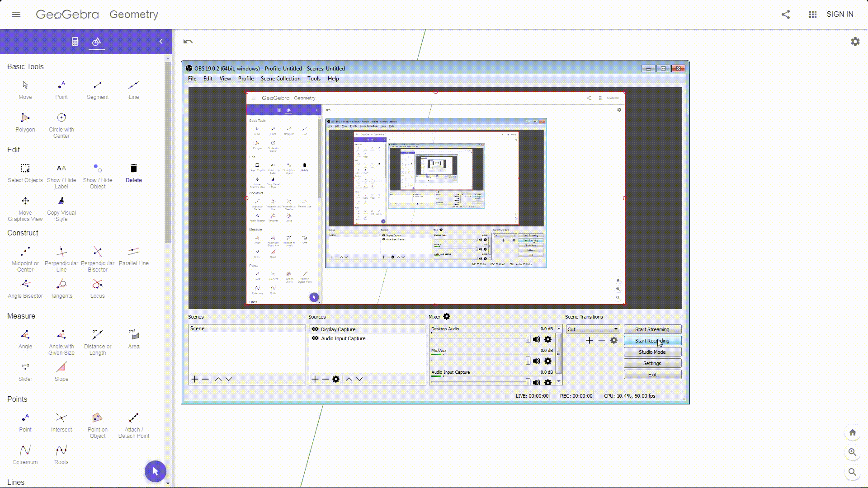
Task: Click the Delete tool icon
Action: tap(133, 169)
